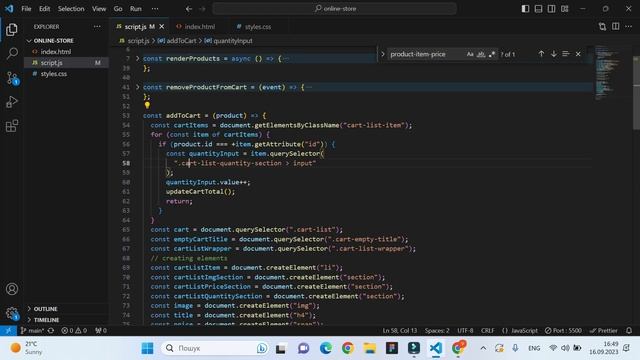Click Port : 5500 Live Server status
The width and height of the screenshot is (640, 360).
(563, 331)
